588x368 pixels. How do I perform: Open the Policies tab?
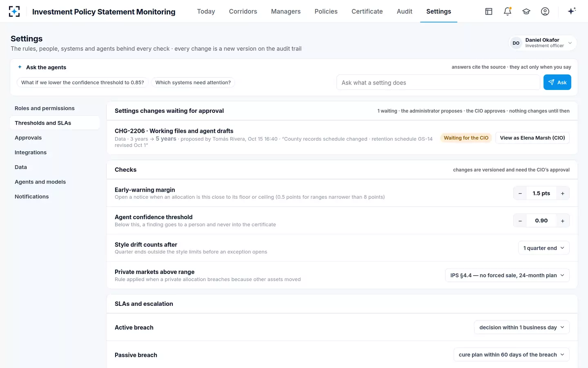326,11
